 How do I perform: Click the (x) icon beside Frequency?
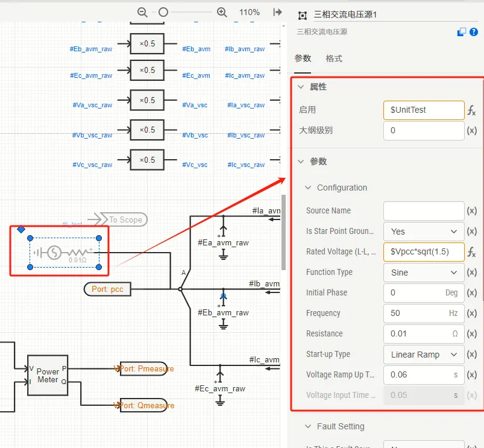coord(472,314)
